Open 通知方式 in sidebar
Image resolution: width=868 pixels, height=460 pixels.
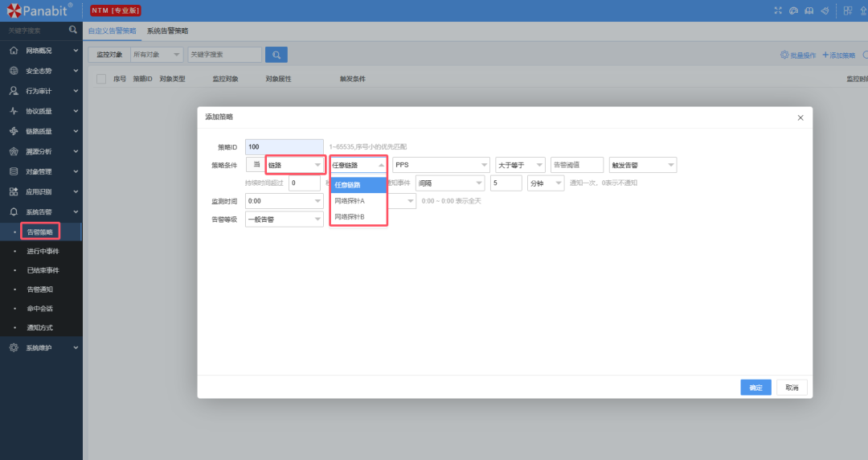40,327
